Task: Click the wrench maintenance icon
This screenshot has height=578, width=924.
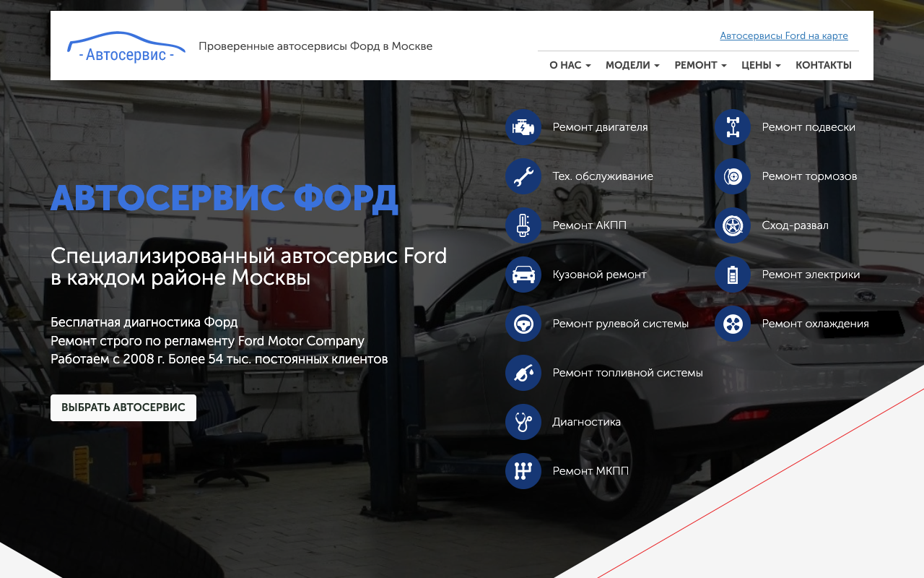Action: (523, 176)
